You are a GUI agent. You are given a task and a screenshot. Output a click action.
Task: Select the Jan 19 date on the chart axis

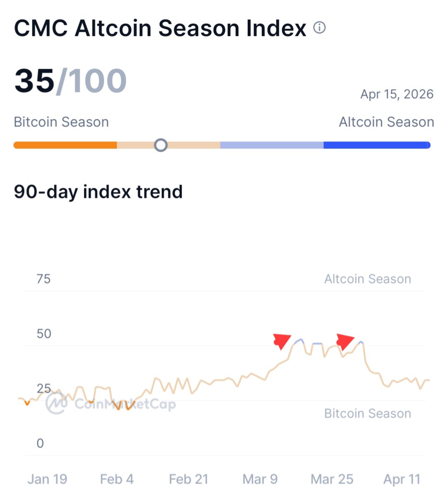coord(47,479)
